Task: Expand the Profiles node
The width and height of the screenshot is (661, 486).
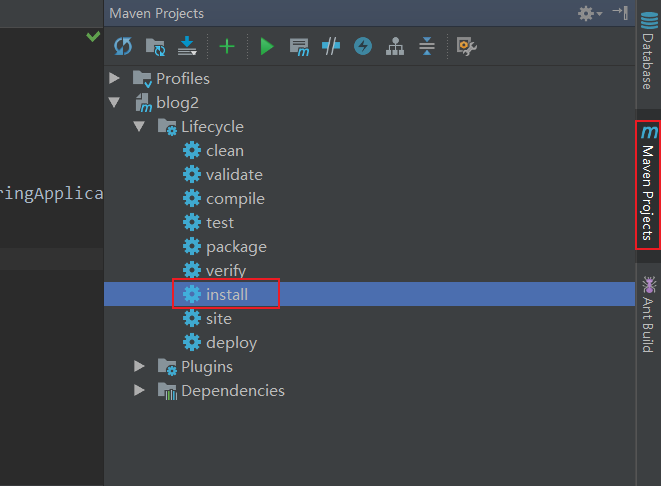Action: pyautogui.click(x=114, y=78)
